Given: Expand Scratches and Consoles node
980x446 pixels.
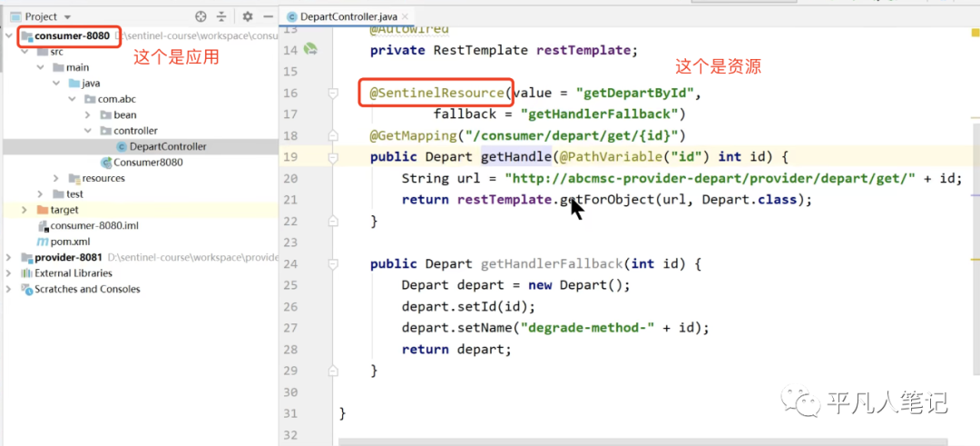Looking at the screenshot, I should [8, 289].
